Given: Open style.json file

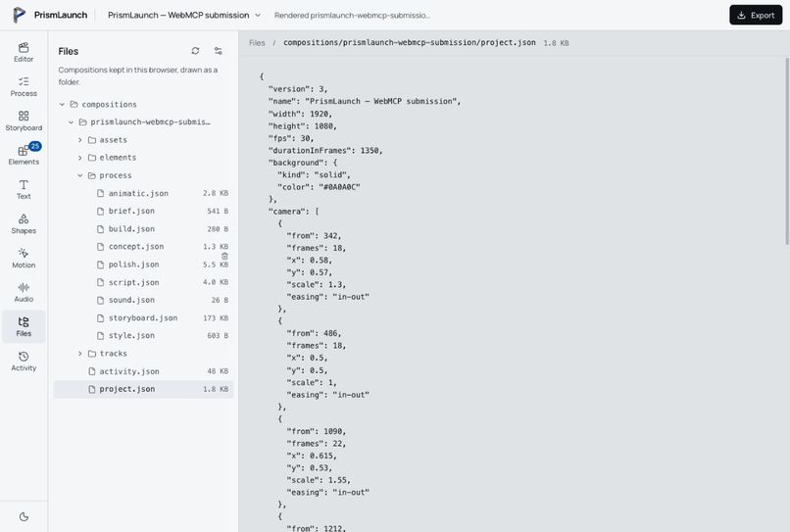Looking at the screenshot, I should 143,335.
